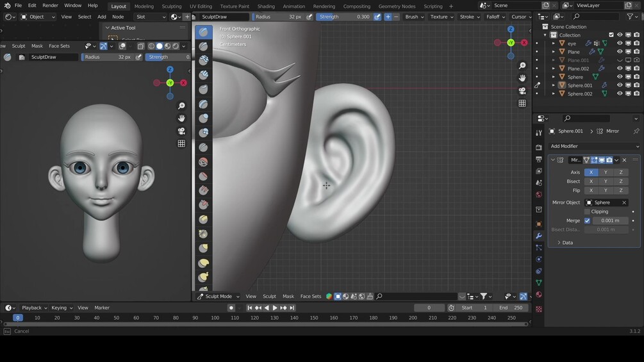Hide Plane.002 with its eye icon
This screenshot has width=644, height=362.
(620, 69)
